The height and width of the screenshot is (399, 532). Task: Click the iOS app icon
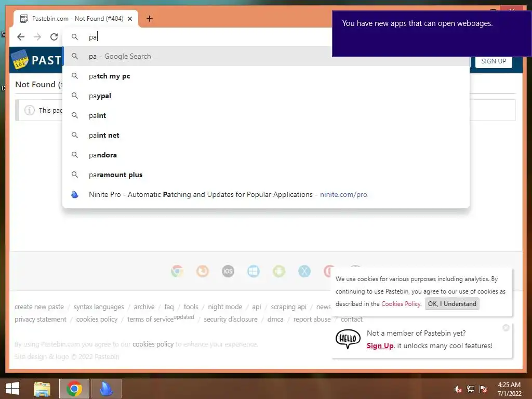click(x=228, y=271)
